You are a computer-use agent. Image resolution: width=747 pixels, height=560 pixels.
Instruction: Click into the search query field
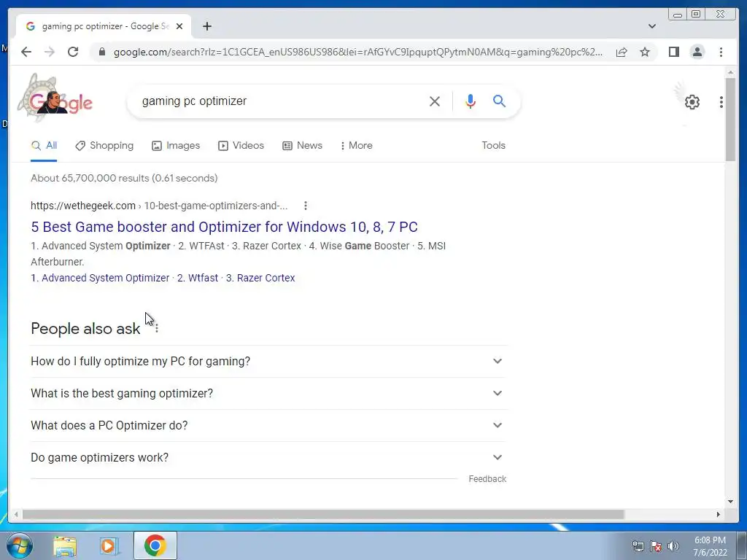[281, 101]
